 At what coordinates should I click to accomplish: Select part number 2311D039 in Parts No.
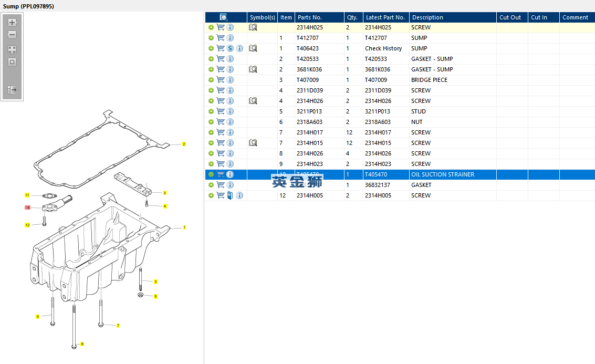(310, 90)
